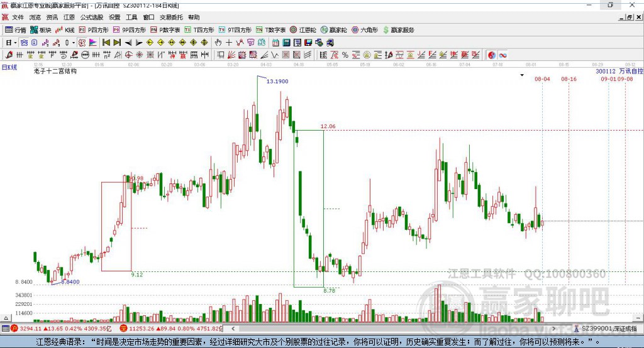Open the 9P四方形 tool
Screen dimensions: 644x348
point(130,30)
